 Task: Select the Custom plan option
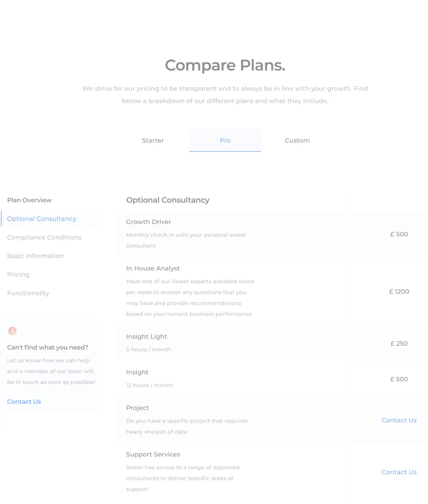click(297, 140)
